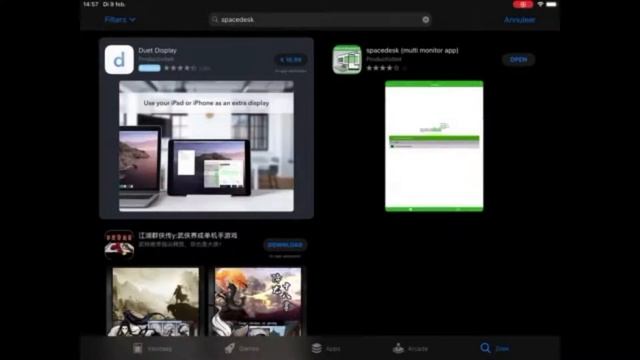Image resolution: width=640 pixels, height=360 pixels.
Task: Switch to the Arcade tab
Action: coord(410,348)
